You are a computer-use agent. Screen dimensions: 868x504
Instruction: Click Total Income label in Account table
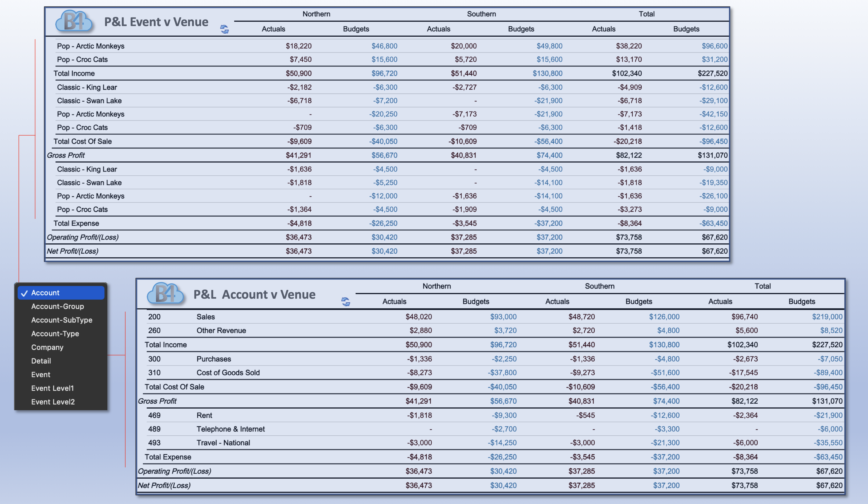pos(166,344)
